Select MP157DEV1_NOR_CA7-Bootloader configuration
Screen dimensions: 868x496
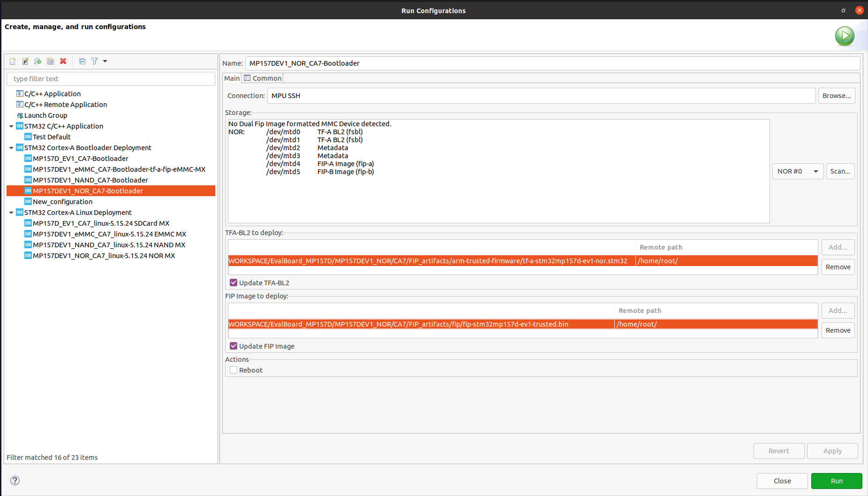click(x=111, y=191)
